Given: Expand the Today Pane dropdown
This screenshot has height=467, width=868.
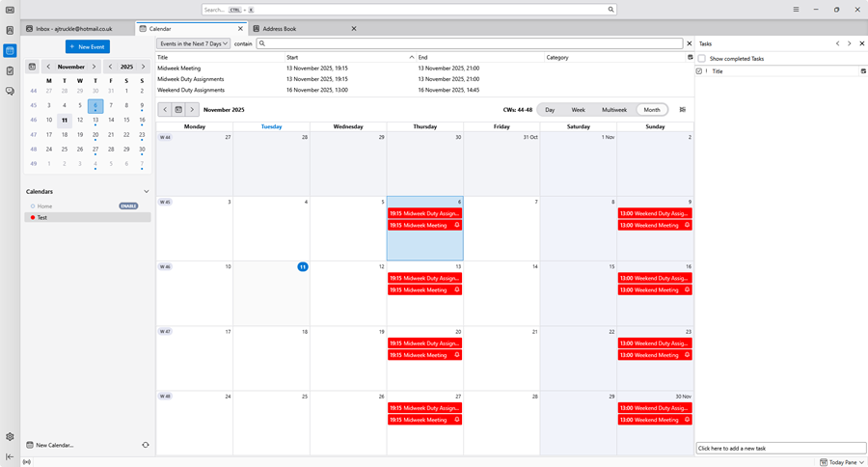Looking at the screenshot, I should (x=841, y=462).
